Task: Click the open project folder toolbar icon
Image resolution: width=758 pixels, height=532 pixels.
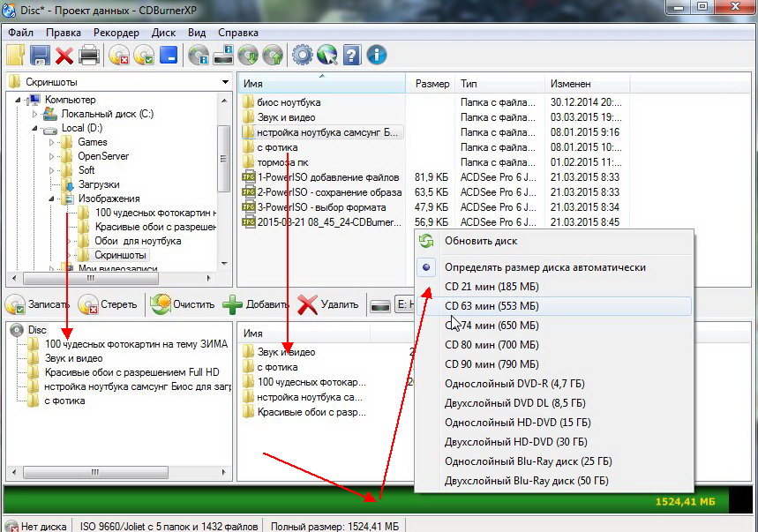Action: [x=16, y=55]
